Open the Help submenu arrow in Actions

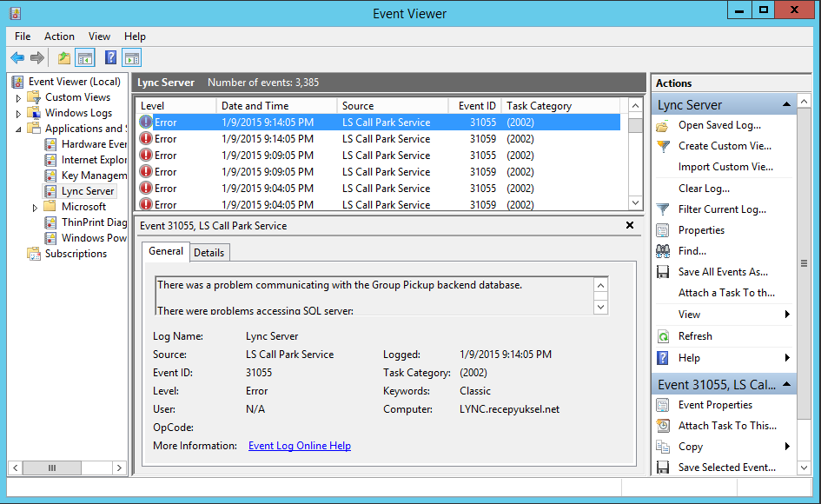click(x=787, y=358)
